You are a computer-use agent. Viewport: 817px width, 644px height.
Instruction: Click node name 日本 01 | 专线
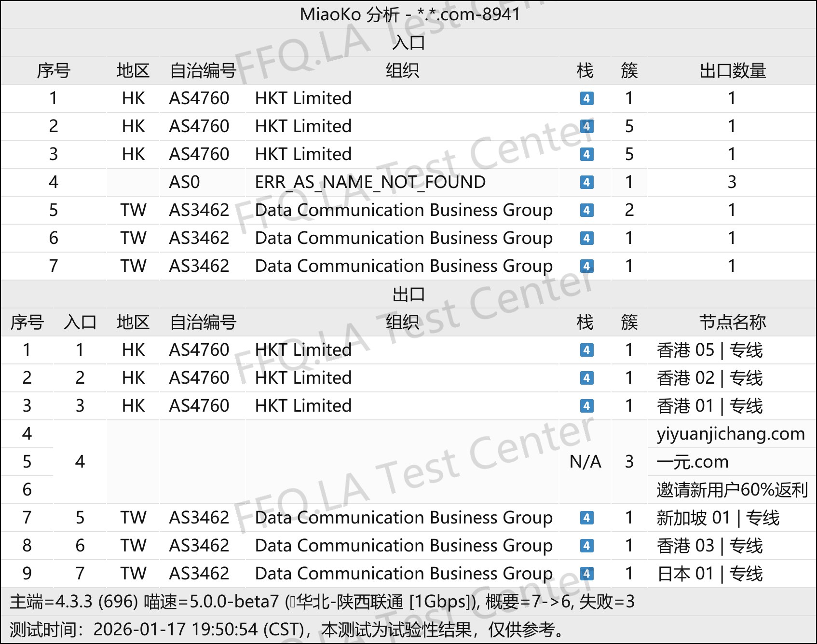pos(709,574)
